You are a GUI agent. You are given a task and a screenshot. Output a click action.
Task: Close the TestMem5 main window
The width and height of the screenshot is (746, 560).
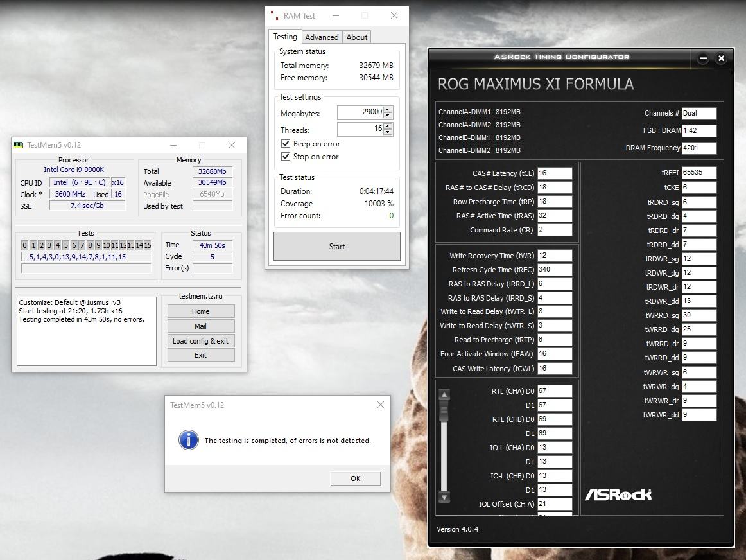click(232, 145)
